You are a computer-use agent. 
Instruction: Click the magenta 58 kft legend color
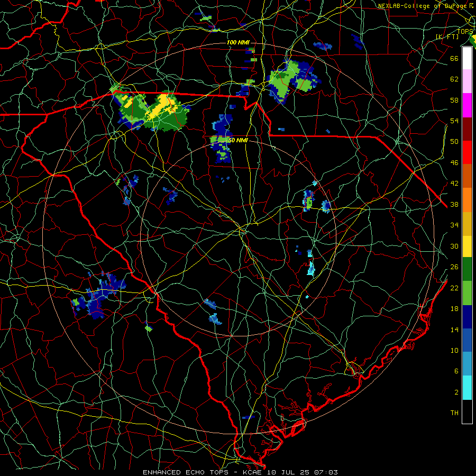click(x=467, y=105)
